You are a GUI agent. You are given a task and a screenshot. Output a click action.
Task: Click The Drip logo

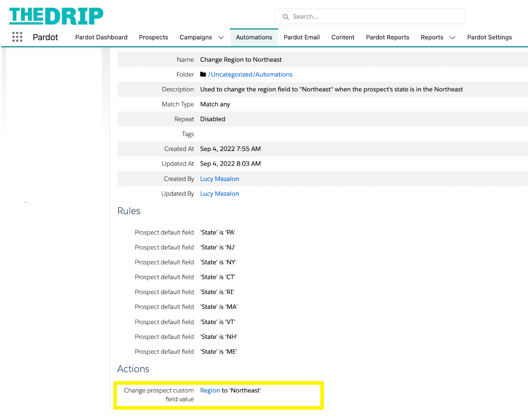click(56, 16)
